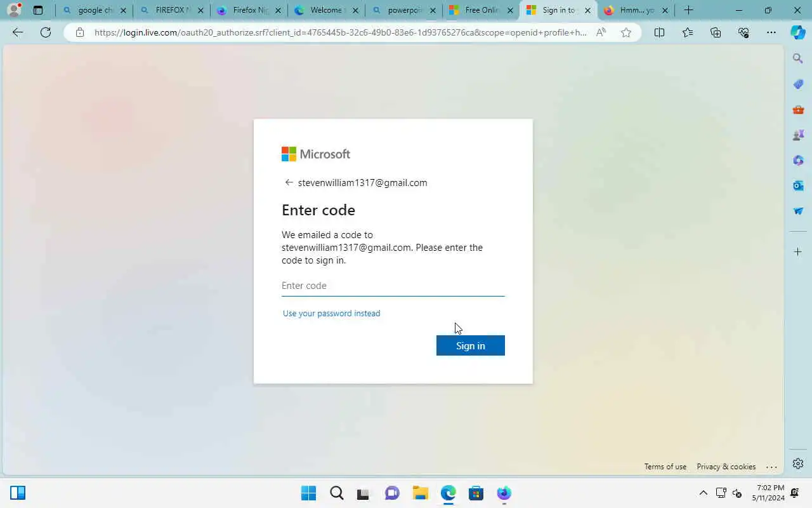
Task: Open sidebar Outlook icon
Action: [798, 185]
